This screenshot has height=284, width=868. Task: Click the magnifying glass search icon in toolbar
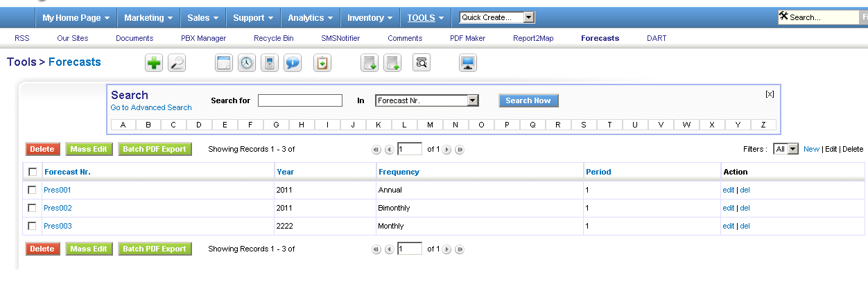point(177,63)
